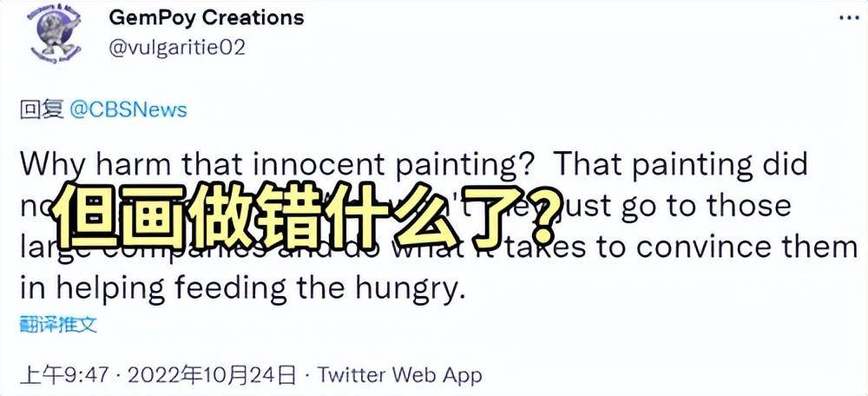Select the yellow 但 character in the caption
This screenshot has height=396, width=868.
click(84, 214)
